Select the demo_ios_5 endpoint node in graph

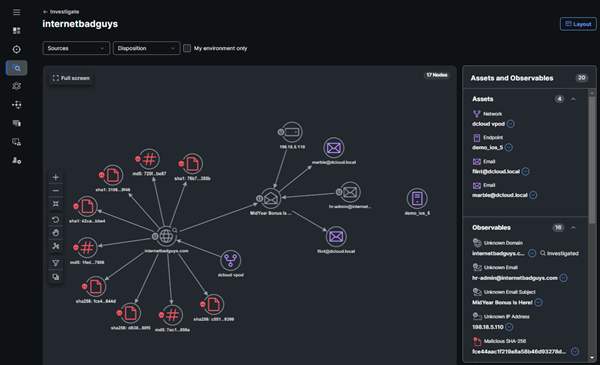point(417,199)
